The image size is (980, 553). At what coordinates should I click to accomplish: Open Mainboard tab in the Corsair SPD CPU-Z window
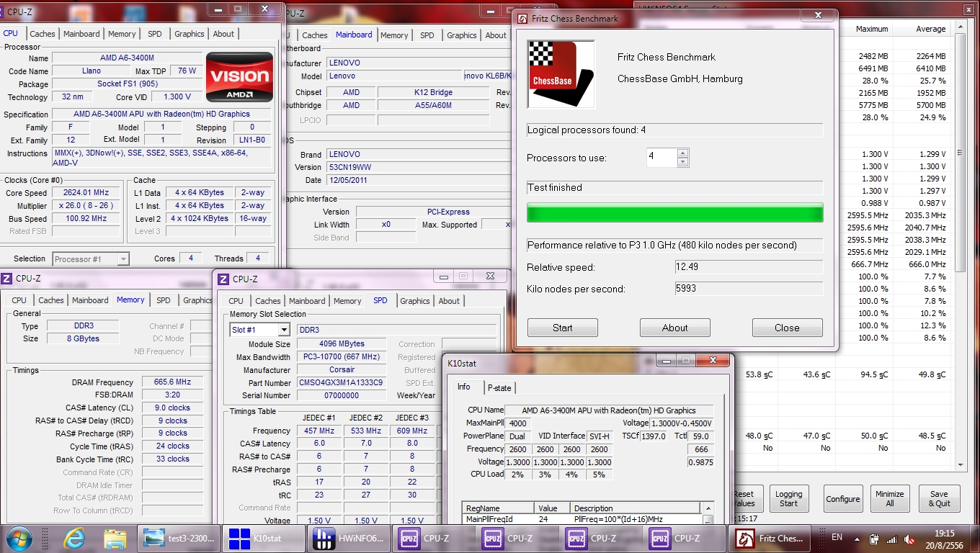click(307, 301)
